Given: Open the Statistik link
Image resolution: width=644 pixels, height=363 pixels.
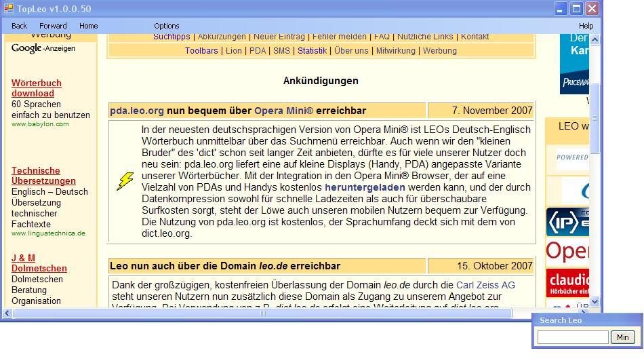Looking at the screenshot, I should [312, 51].
